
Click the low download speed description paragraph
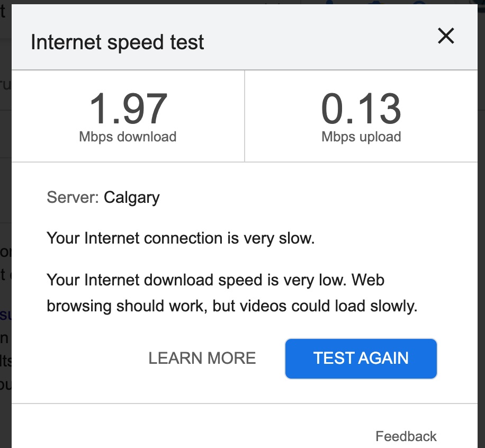pos(232,293)
